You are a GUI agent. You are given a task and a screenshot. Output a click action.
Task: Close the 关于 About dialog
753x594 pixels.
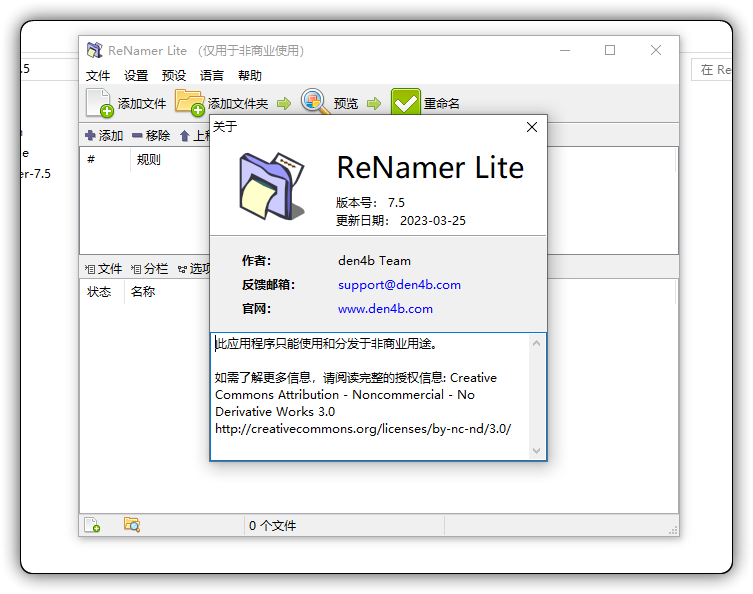point(532,127)
